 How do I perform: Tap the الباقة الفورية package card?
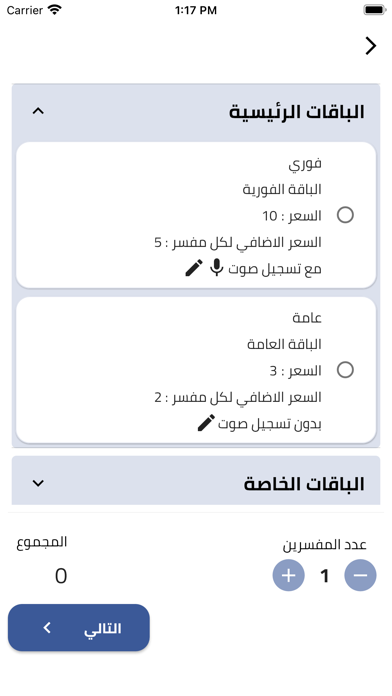(196, 215)
